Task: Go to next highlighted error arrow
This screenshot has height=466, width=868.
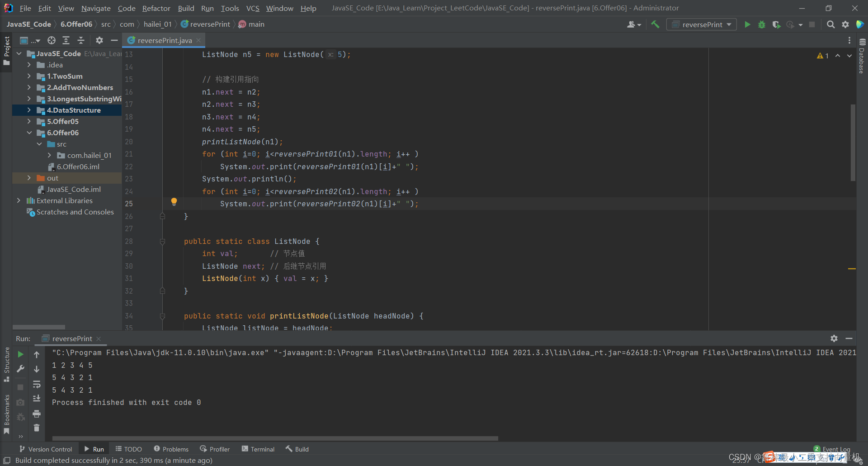Action: [849, 56]
